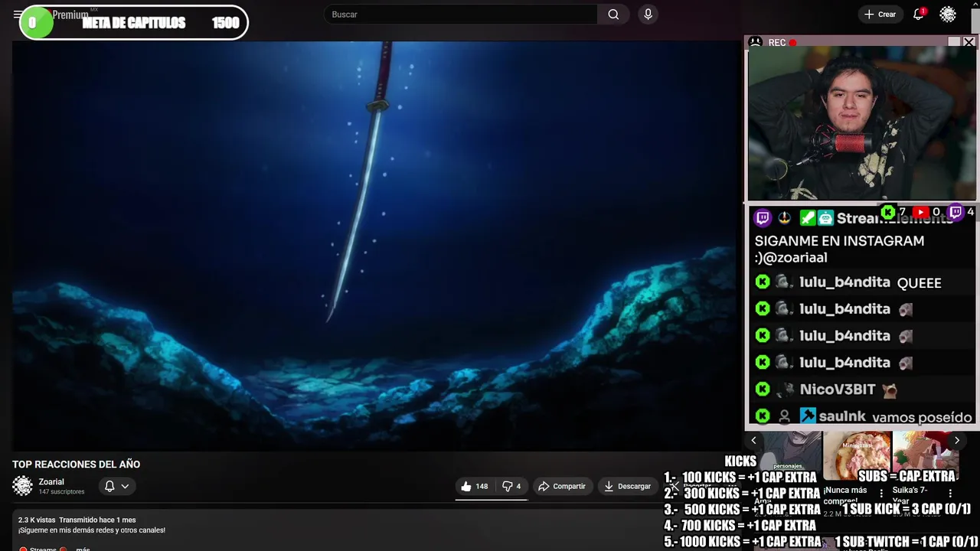980x551 pixels.
Task: Click ¡Sígueme en mis demás redes description text
Action: [92, 530]
